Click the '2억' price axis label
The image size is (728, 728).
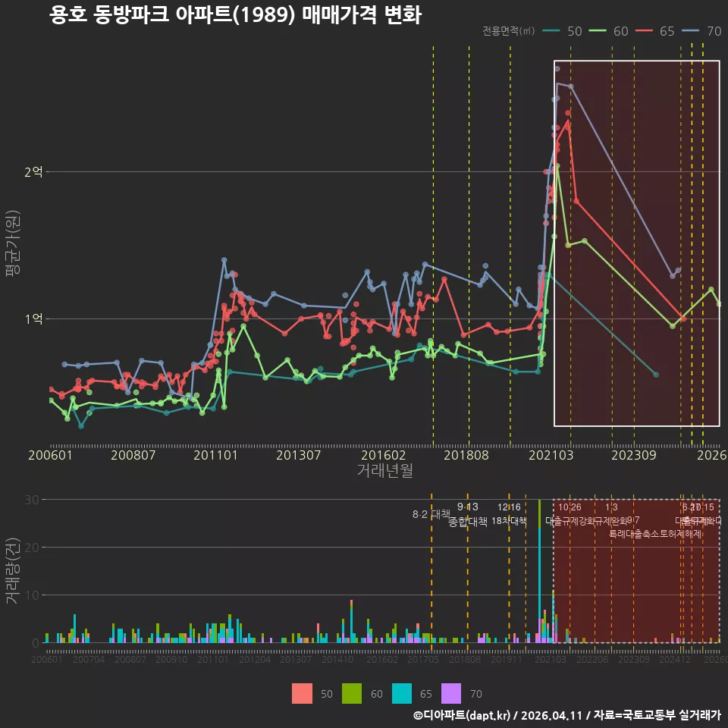pos(33,172)
